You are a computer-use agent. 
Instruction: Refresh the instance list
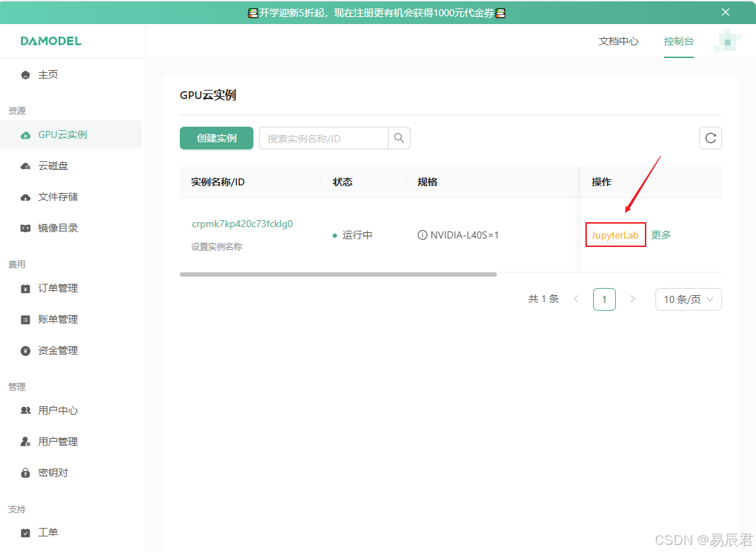click(710, 139)
